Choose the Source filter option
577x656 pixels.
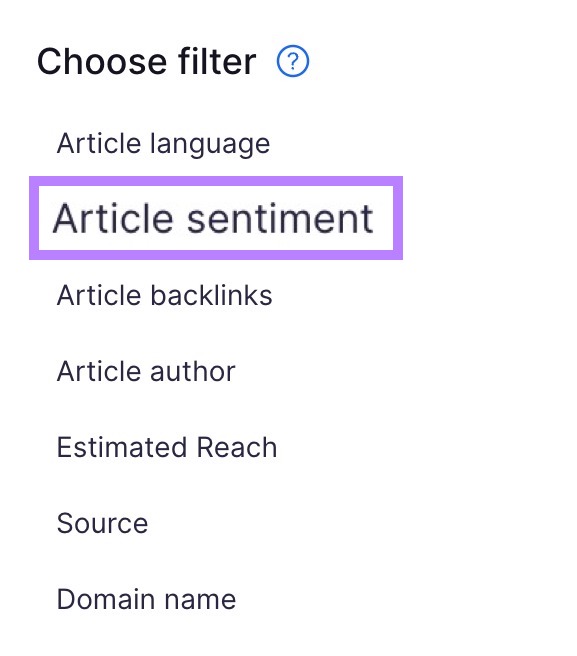(103, 523)
